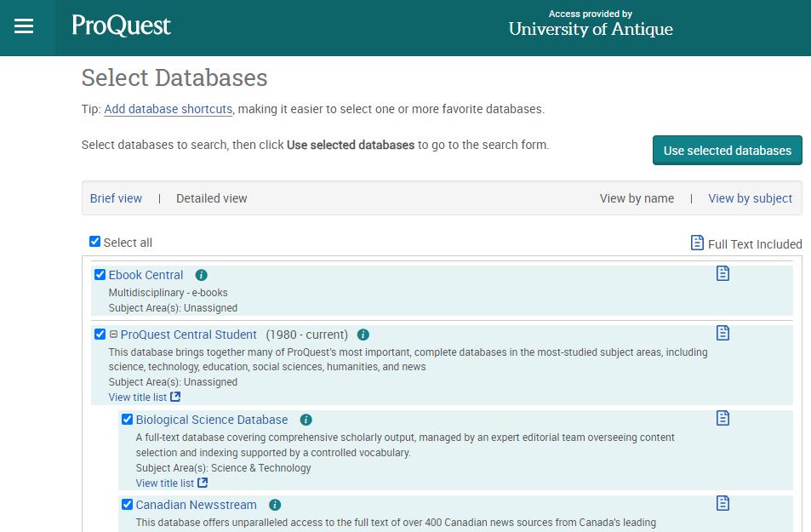
Task: Collapse the ProQuest Central Student group
Action: pos(114,335)
